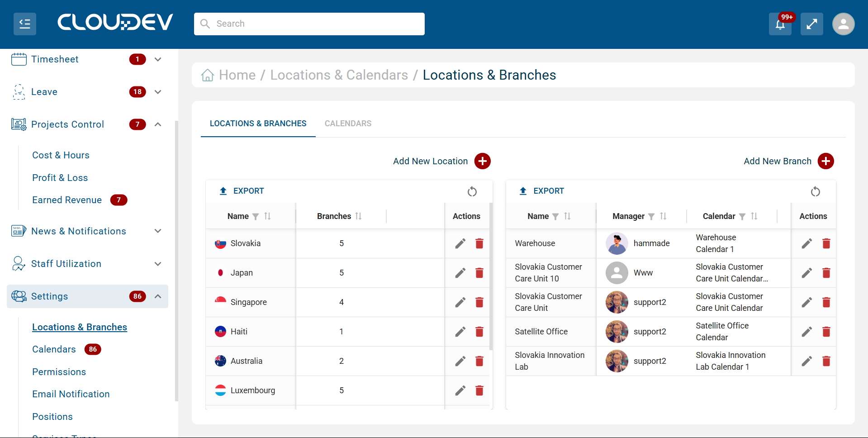The height and width of the screenshot is (438, 868).
Task: Collapse the Projects Control section chevron
Action: (x=158, y=124)
